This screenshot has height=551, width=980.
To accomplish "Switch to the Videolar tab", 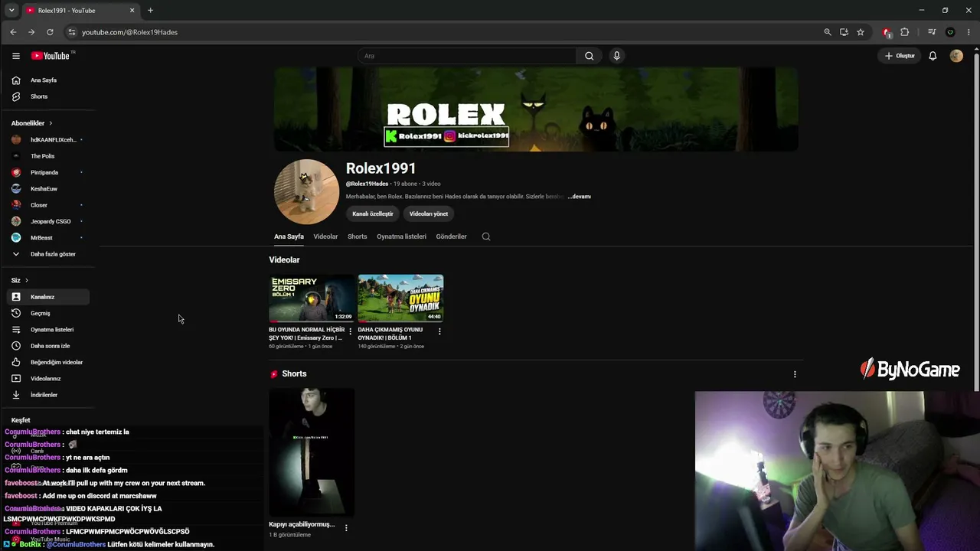I will (325, 236).
